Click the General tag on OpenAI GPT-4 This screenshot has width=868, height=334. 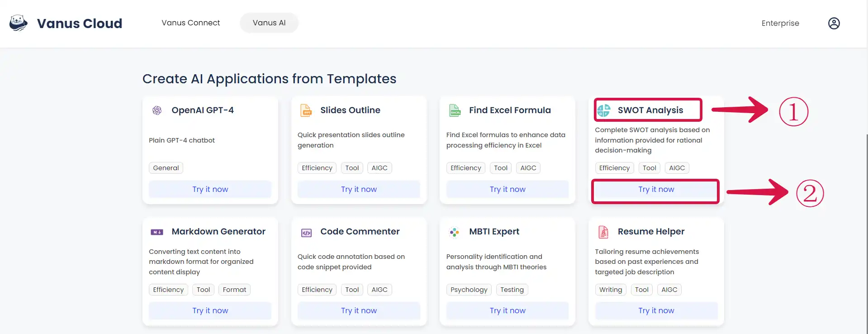click(166, 168)
